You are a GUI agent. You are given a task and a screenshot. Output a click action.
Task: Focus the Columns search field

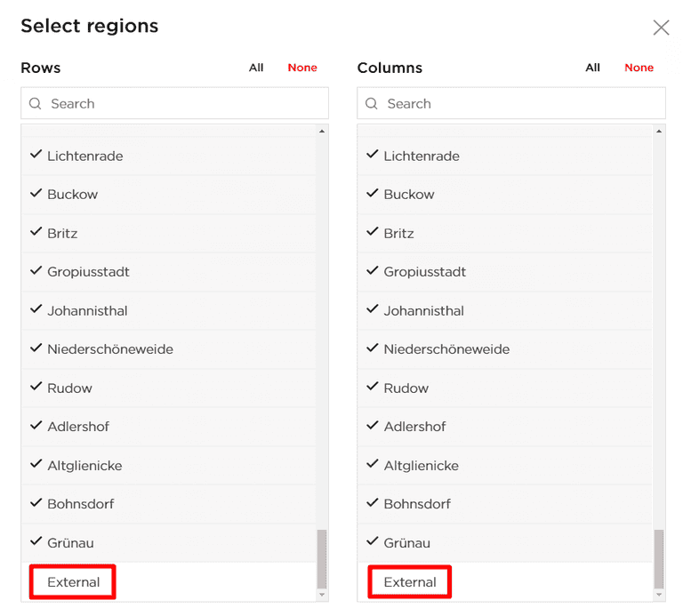coord(520,104)
